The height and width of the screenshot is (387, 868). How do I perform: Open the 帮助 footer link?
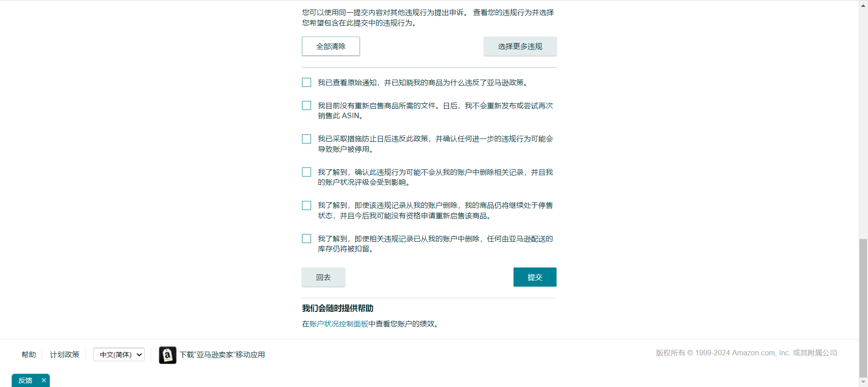click(28, 354)
